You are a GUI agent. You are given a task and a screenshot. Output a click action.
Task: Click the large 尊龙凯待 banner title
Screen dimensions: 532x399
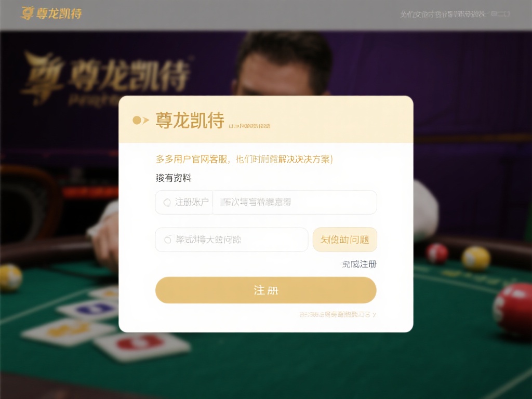point(128,76)
